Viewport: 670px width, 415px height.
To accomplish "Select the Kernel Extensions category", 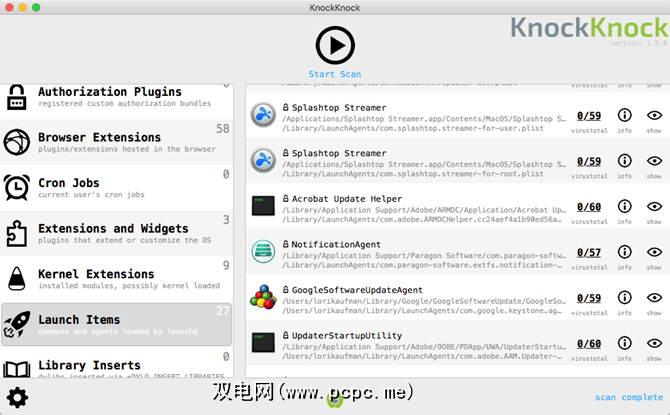I will 117,279.
